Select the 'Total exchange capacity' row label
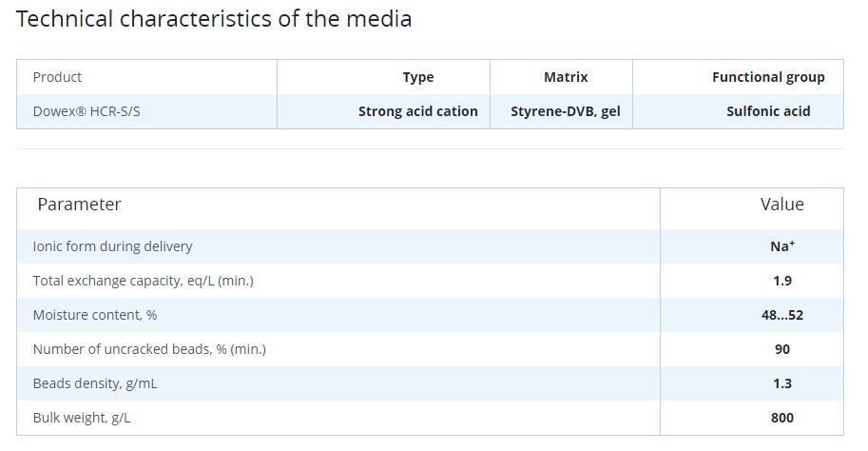 tap(144, 281)
